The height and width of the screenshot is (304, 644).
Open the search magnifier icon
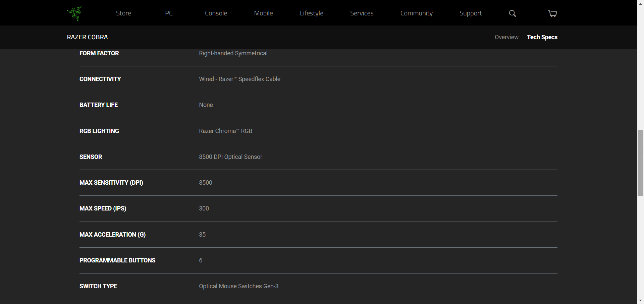[x=512, y=13]
